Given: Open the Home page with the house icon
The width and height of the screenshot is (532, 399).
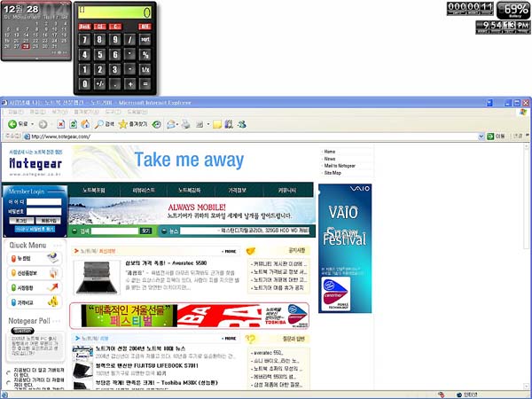Looking at the screenshot, I should (85, 124).
